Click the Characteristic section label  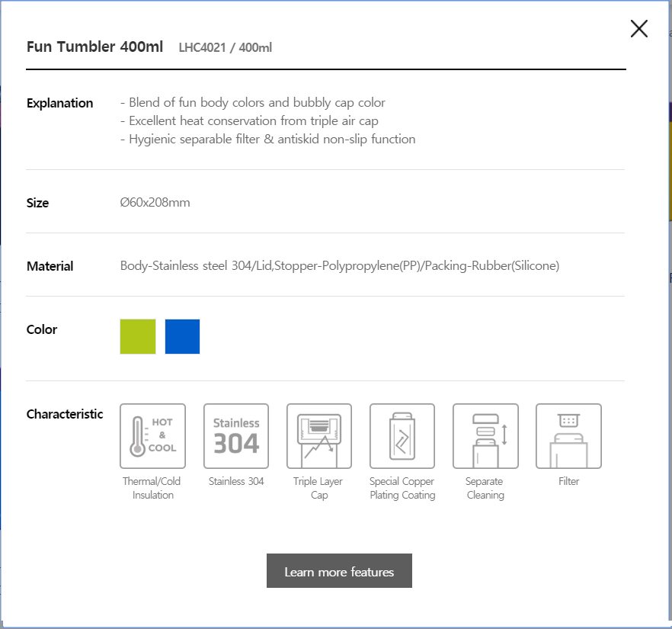65,414
